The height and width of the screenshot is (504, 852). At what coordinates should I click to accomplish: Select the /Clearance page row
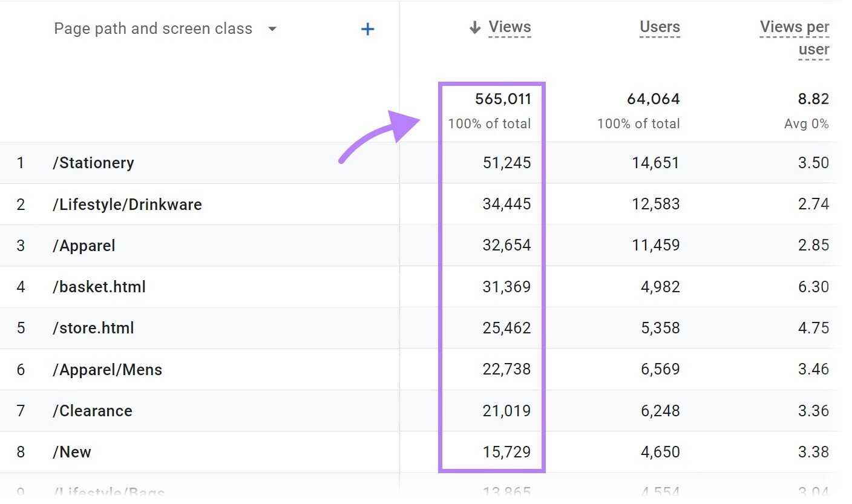click(93, 410)
